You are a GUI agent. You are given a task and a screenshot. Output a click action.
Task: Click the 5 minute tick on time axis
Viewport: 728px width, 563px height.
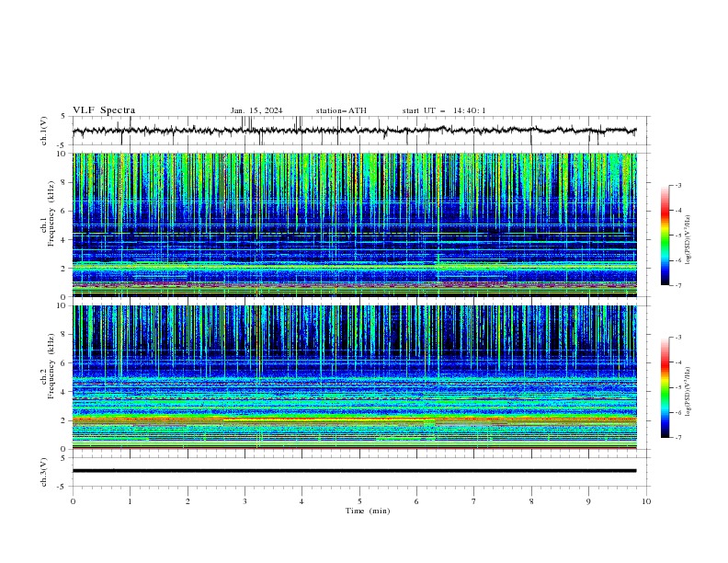[x=359, y=501]
